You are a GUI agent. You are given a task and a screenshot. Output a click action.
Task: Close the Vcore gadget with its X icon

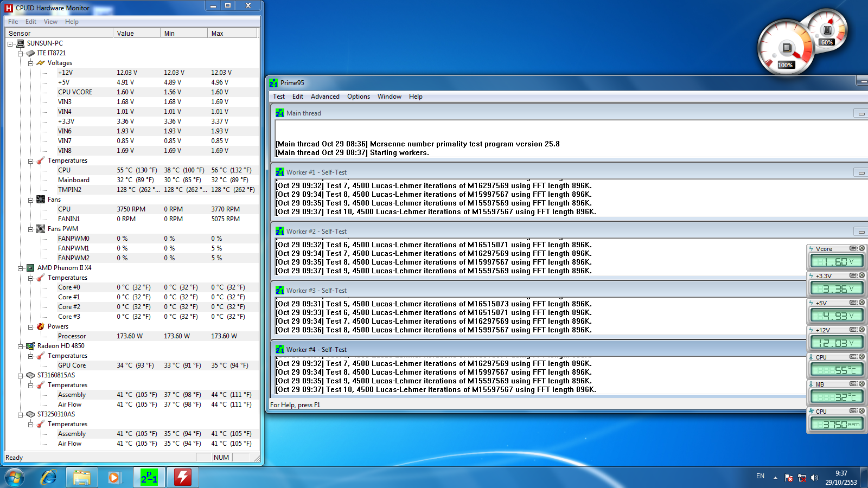(861, 248)
